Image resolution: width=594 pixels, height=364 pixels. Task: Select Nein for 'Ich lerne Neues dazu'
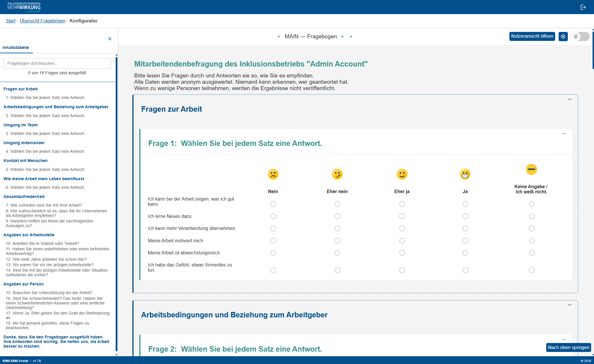[x=273, y=216]
